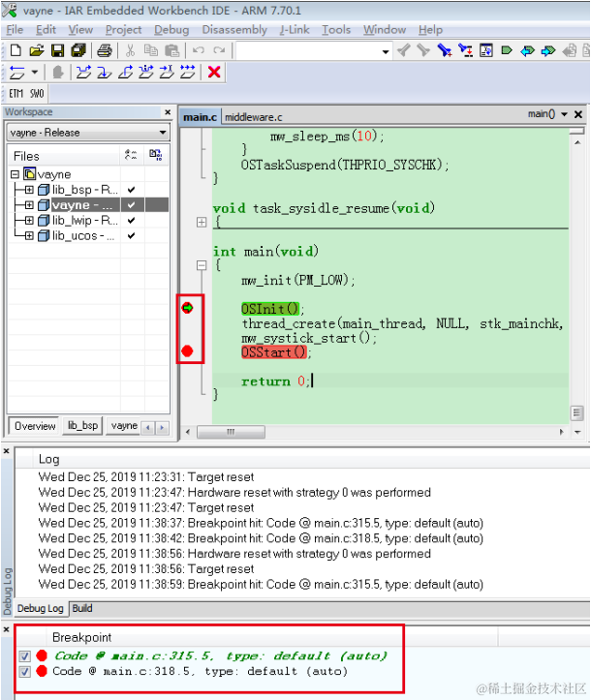
Task: Expand the highlighted vayne project node
Action: pyautogui.click(x=29, y=205)
